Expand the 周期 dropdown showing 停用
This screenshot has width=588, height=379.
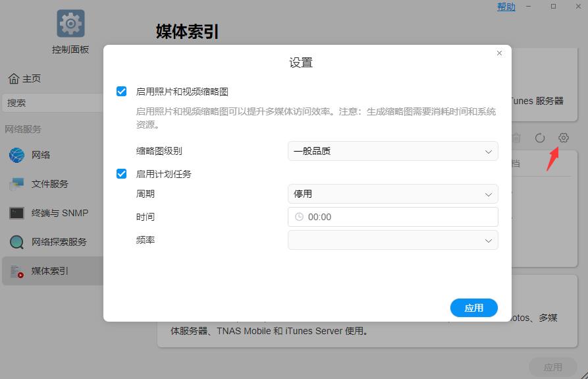click(x=392, y=194)
